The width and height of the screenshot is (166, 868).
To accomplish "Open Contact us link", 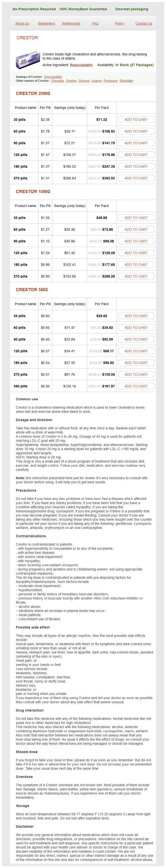I will 144,24.
